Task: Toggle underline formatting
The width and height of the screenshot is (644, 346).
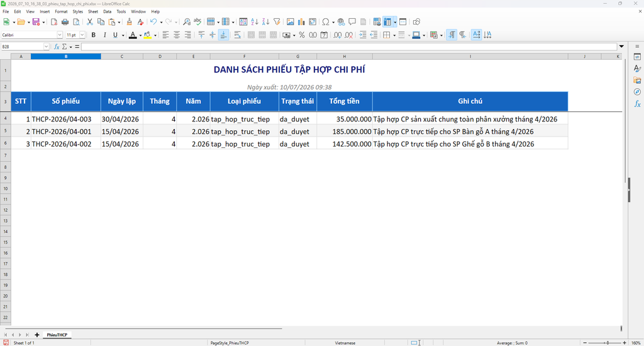Action: pos(116,35)
